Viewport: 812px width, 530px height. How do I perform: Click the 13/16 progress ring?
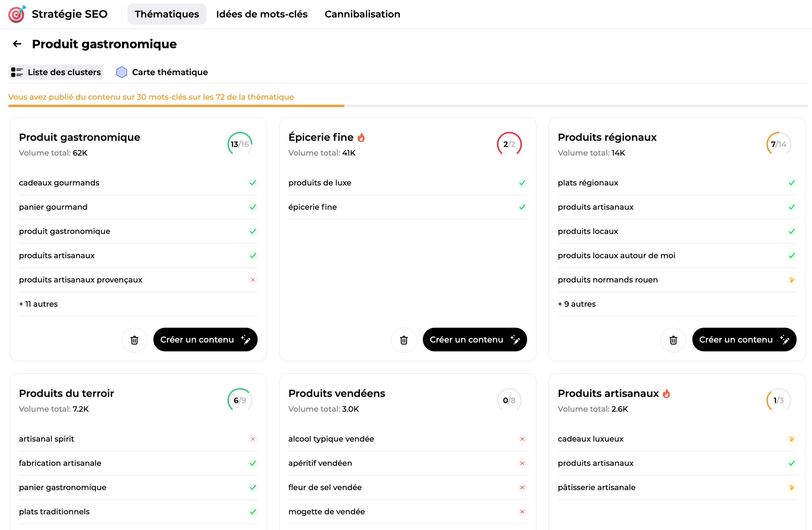[x=240, y=144]
